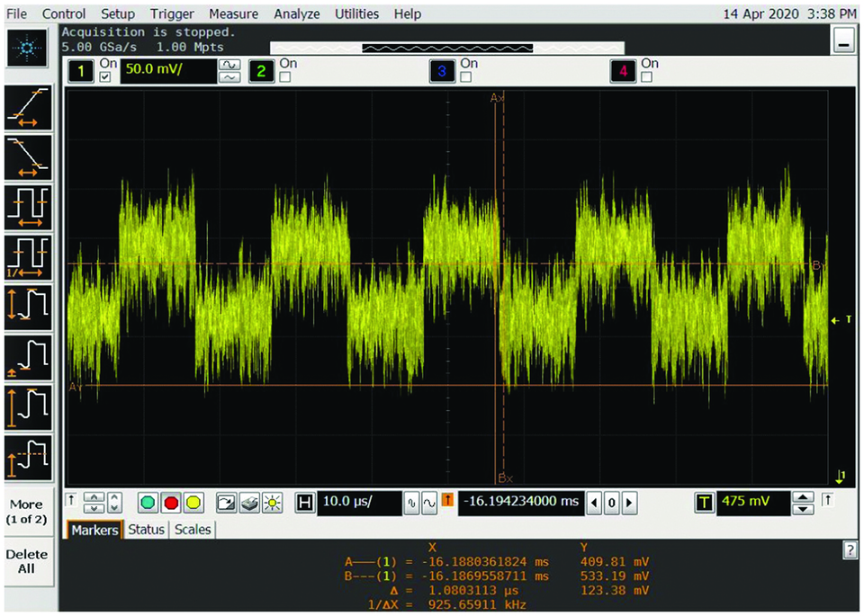Switch to the Scales tab

coord(193,530)
